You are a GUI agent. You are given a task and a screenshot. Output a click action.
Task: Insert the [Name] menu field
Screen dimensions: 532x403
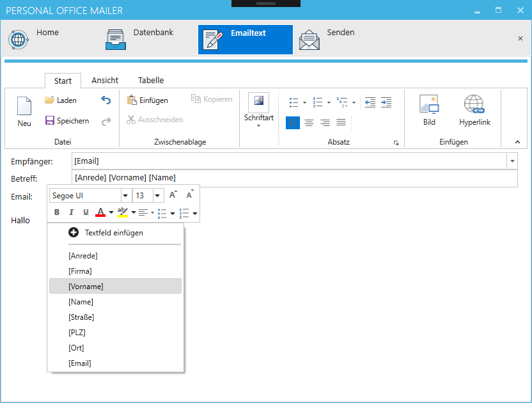point(115,302)
